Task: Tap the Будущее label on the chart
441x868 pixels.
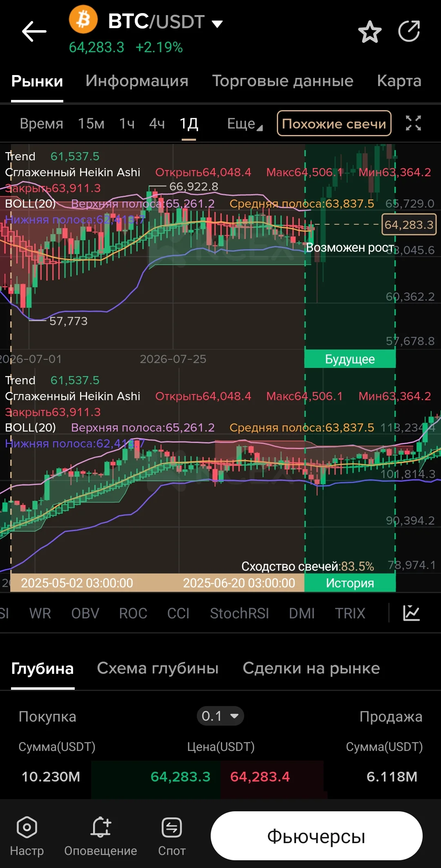Action: 350,359
